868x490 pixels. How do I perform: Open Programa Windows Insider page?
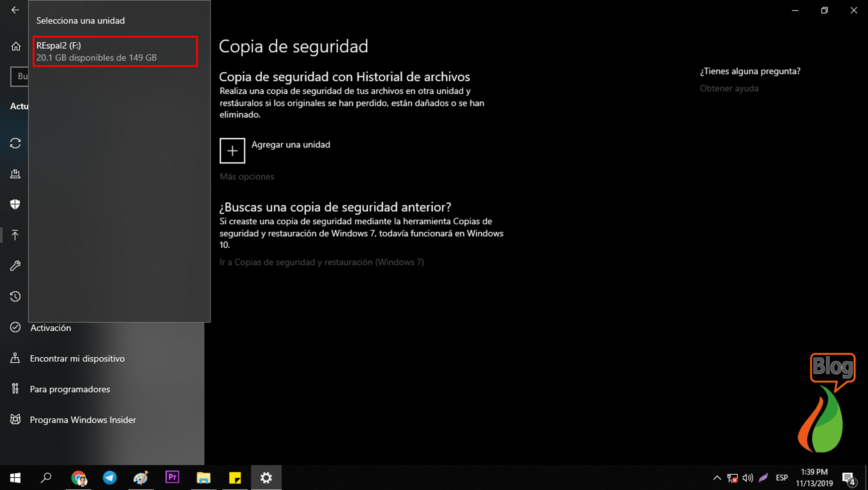[83, 420]
